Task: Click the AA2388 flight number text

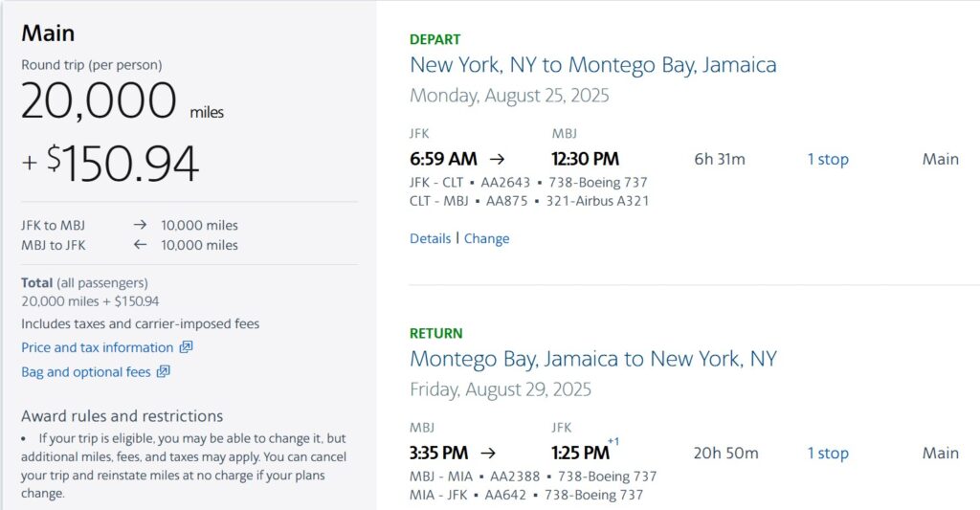Action: [514, 477]
